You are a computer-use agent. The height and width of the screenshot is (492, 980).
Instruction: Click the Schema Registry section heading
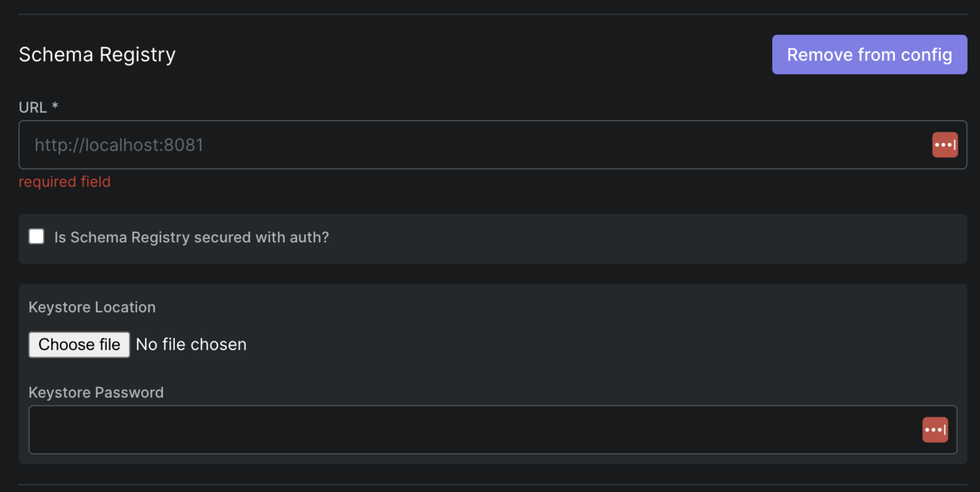pyautogui.click(x=97, y=54)
